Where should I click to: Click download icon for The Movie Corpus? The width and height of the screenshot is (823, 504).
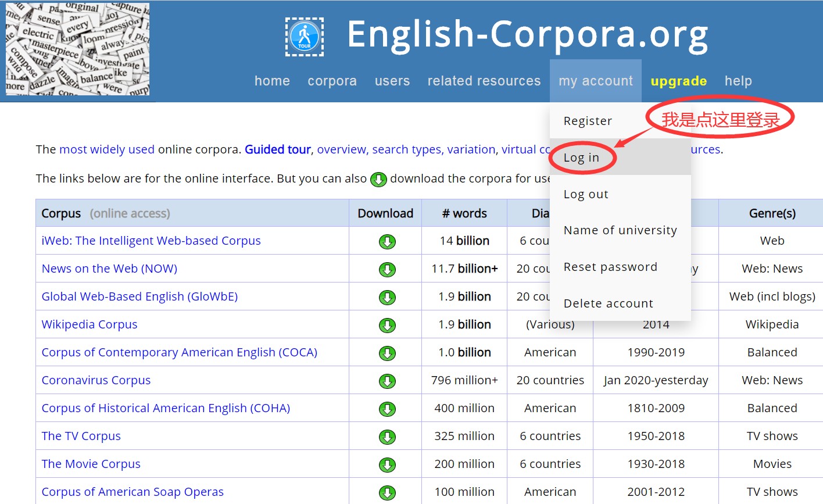[x=387, y=464]
